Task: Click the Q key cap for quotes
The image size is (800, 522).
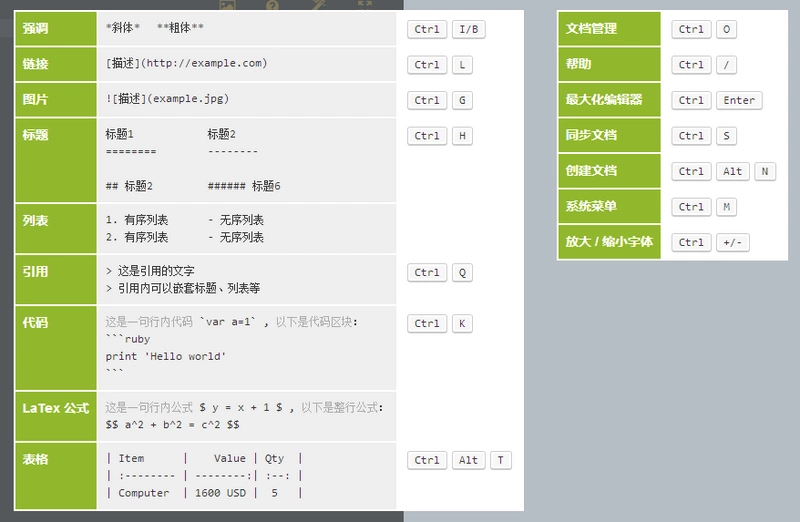Action: [462, 272]
